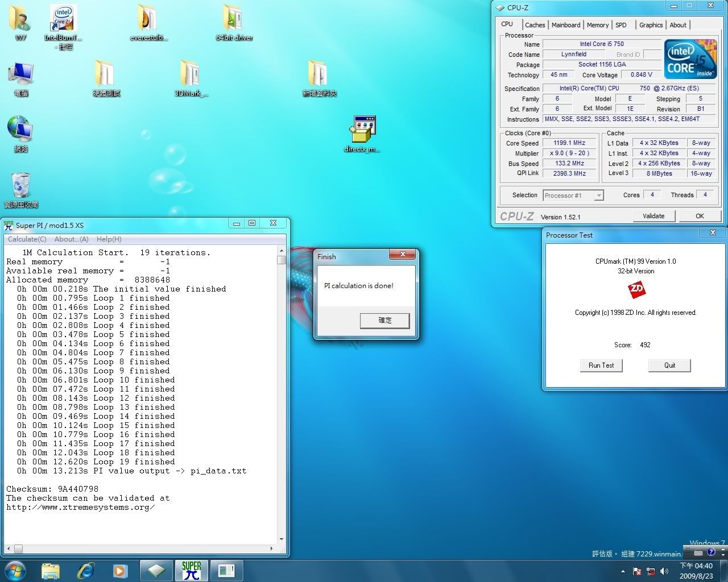Click the Multiplier value x 9.0 (9 - 20)

[569, 153]
